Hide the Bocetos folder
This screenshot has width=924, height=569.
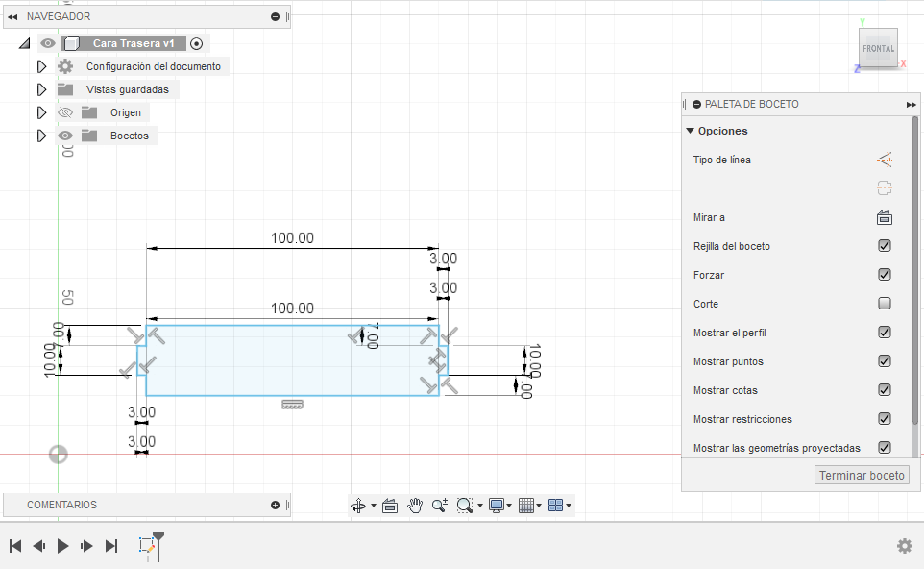[65, 136]
